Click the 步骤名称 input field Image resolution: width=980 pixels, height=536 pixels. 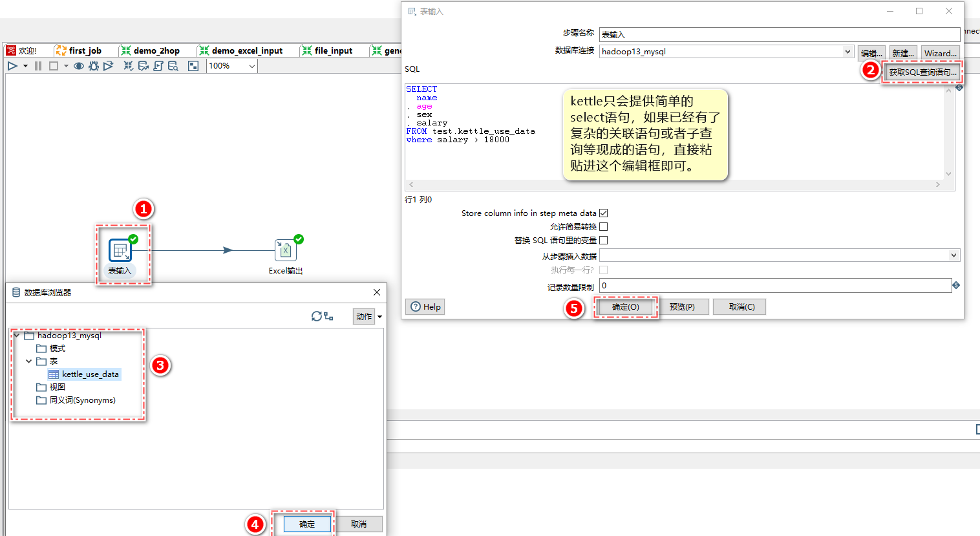point(780,34)
